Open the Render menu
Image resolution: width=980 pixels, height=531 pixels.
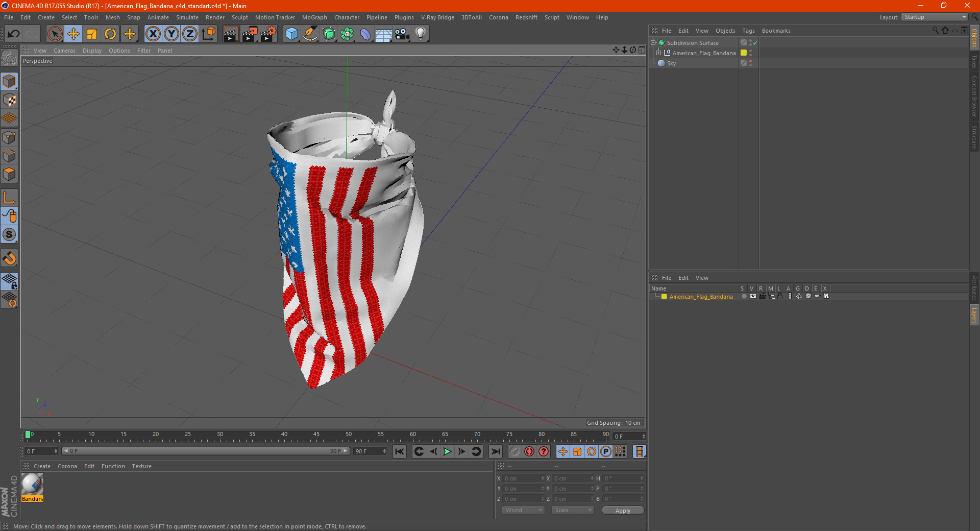[215, 17]
